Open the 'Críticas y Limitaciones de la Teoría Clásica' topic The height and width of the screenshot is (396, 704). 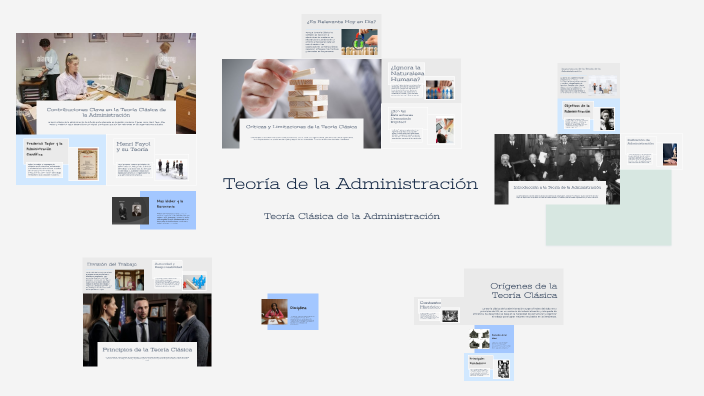pos(301,104)
